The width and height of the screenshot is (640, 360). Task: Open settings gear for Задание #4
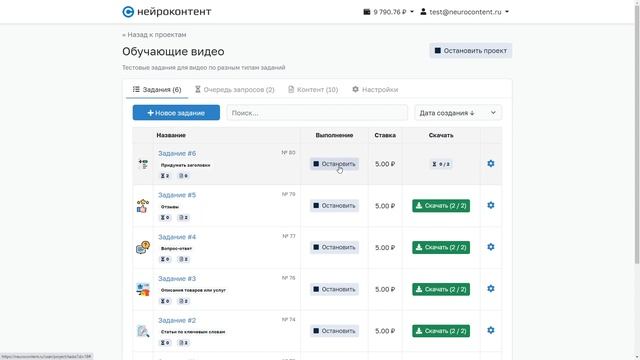[491, 247]
